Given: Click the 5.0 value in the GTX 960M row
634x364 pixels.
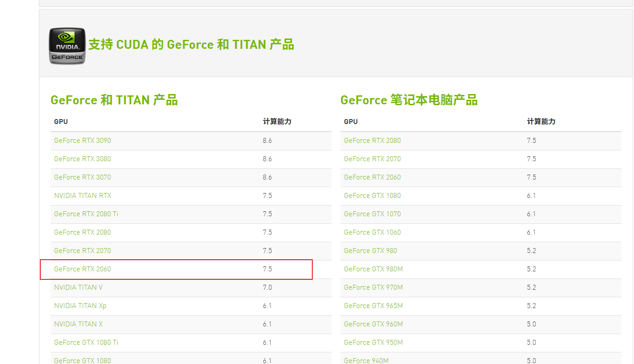Looking at the screenshot, I should [x=531, y=324].
